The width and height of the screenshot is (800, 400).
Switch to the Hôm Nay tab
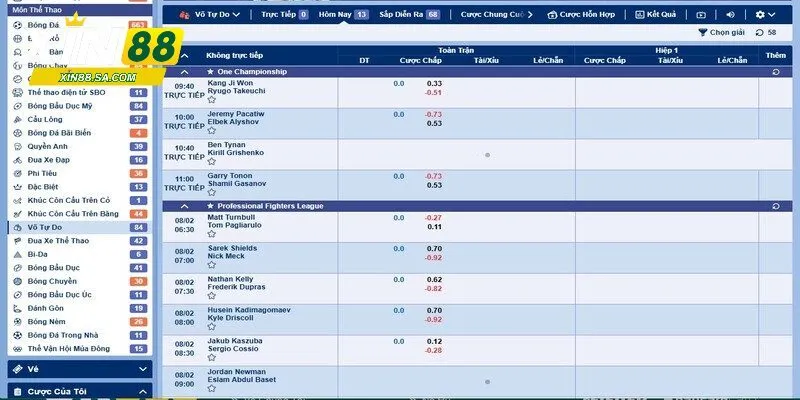pos(342,15)
